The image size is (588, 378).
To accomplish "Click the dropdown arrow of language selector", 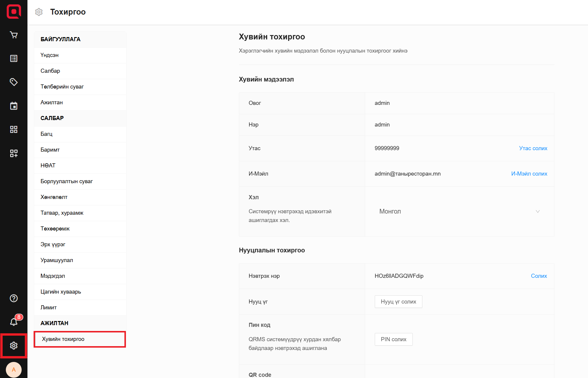I will pos(537,211).
